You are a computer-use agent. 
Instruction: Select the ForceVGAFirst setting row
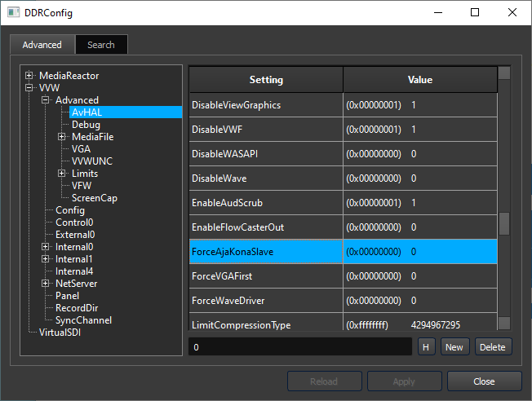pyautogui.click(x=343, y=276)
